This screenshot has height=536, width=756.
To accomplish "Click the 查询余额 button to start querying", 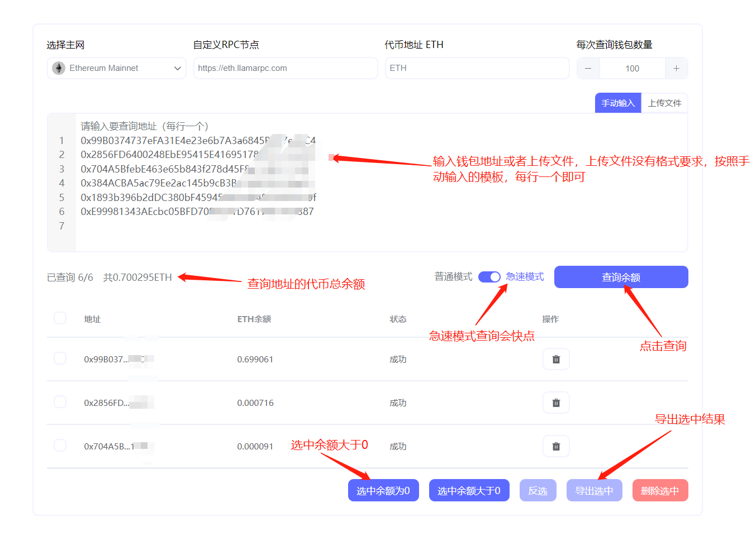I will point(621,276).
